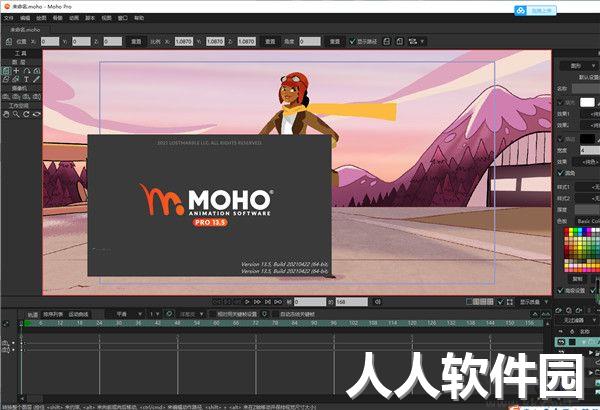This screenshot has height=410, width=600.
Task: Open the File menu
Action: [8, 18]
